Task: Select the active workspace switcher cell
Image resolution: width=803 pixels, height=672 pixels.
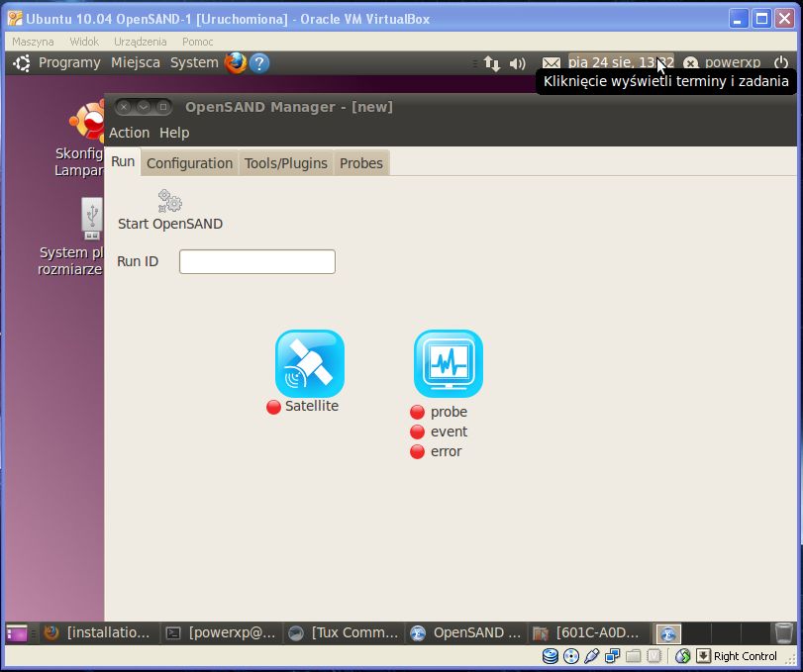Action: [668, 633]
